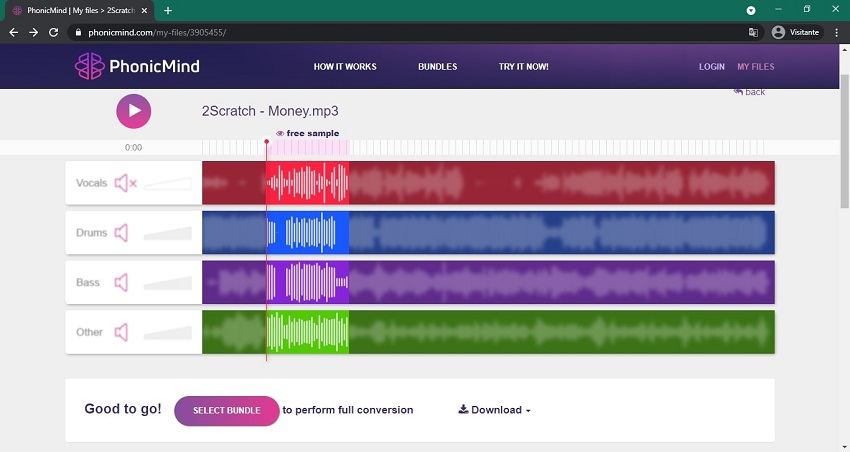Reload the page in browser
This screenshot has width=850, height=452.
[53, 32]
